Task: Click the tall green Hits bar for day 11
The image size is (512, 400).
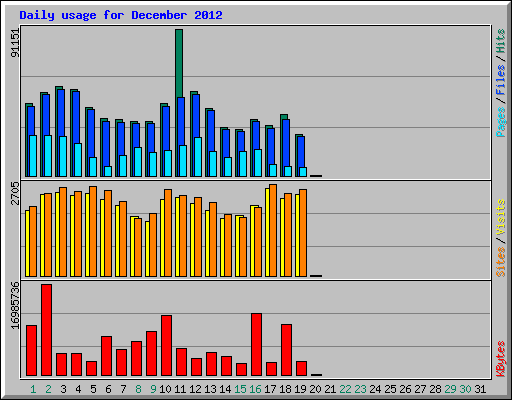Action: (x=179, y=63)
